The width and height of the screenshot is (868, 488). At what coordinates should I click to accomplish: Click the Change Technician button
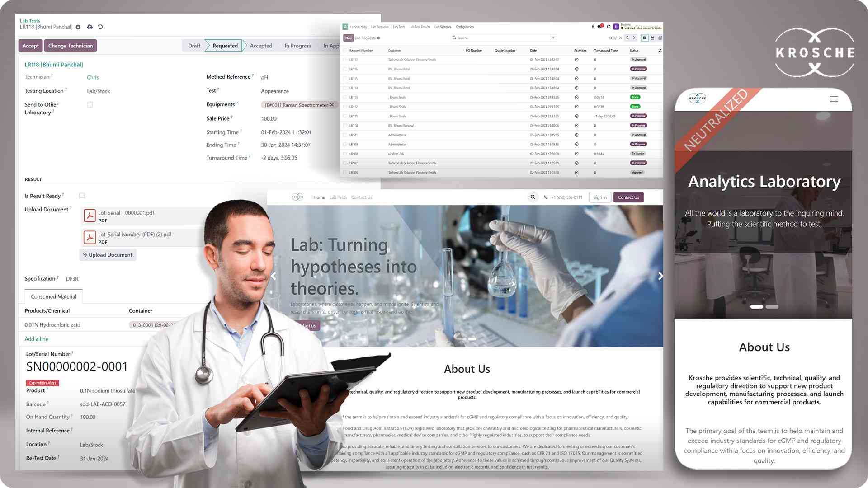tap(71, 45)
